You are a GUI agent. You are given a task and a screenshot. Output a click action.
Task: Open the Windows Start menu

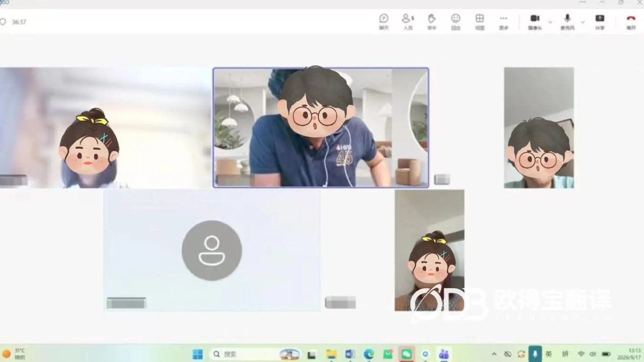[x=198, y=354]
